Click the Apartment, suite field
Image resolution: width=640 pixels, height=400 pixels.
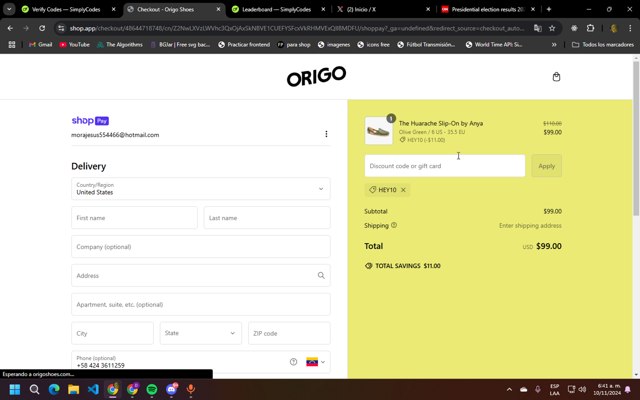(200, 304)
